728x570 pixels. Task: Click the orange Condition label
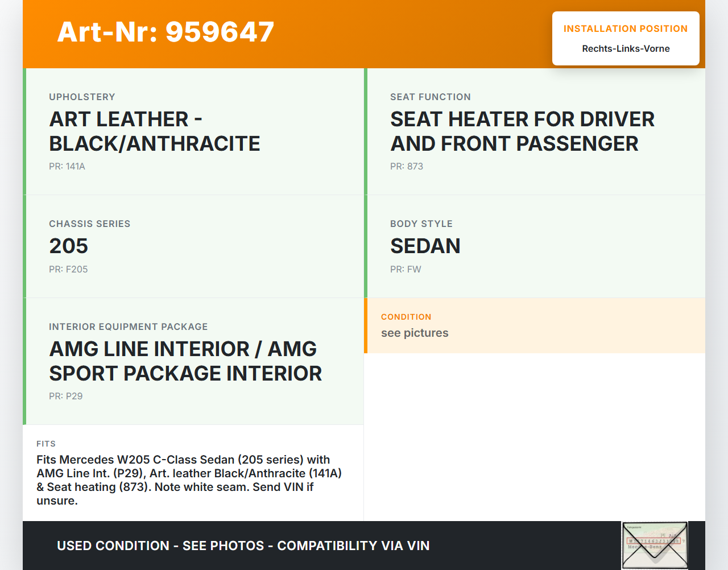pos(406,317)
